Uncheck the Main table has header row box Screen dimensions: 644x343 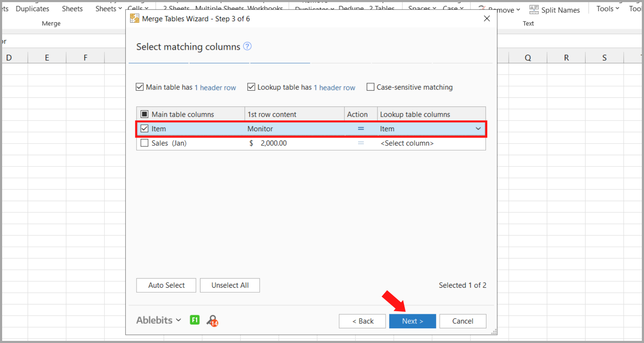140,87
